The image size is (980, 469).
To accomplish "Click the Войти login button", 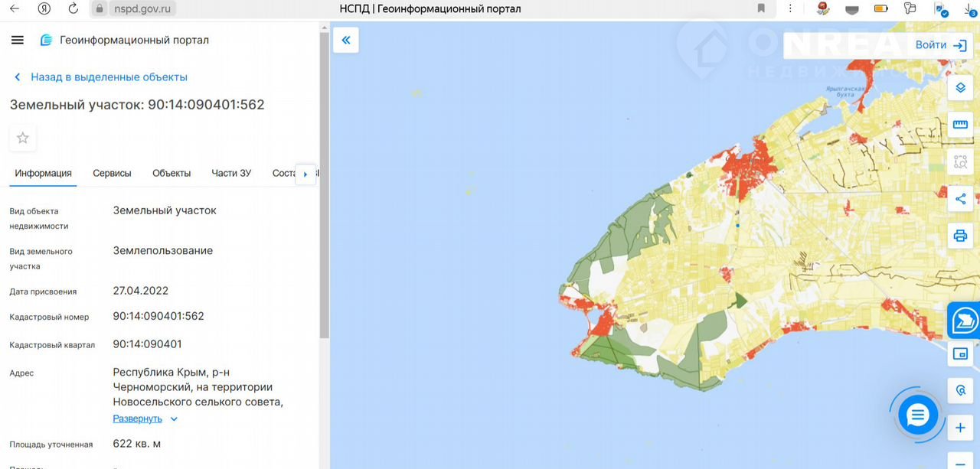I will click(x=941, y=45).
